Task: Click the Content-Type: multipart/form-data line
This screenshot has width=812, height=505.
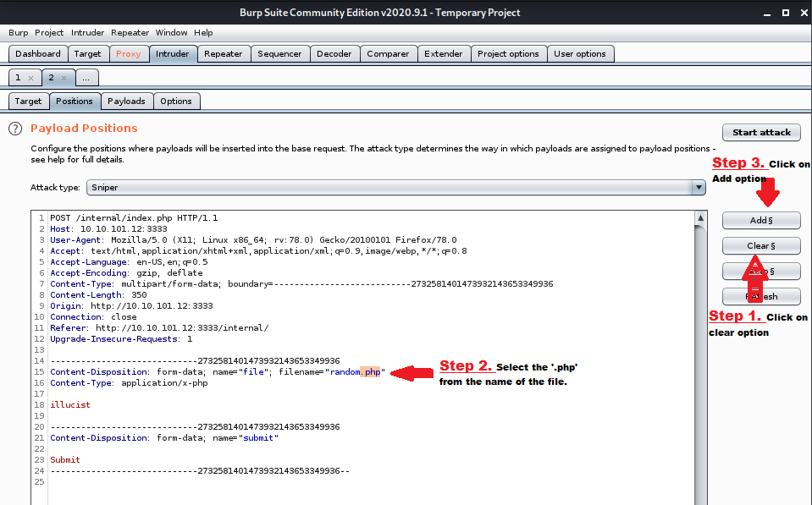Action: tap(301, 284)
